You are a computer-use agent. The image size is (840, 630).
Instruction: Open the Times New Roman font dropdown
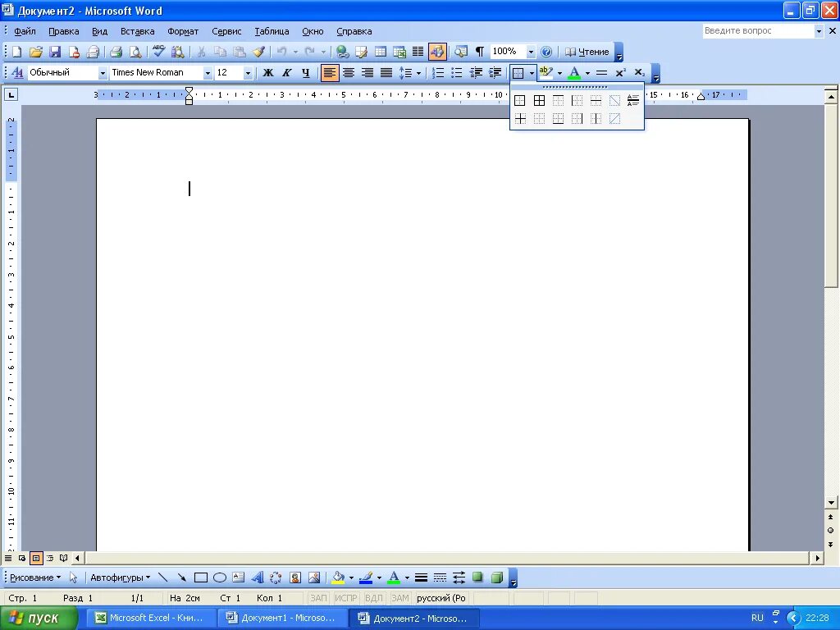pos(208,73)
